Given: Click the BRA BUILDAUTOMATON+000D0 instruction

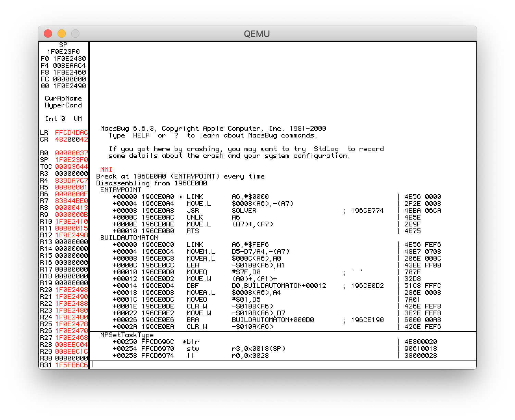Looking at the screenshot, I should click(250, 320).
